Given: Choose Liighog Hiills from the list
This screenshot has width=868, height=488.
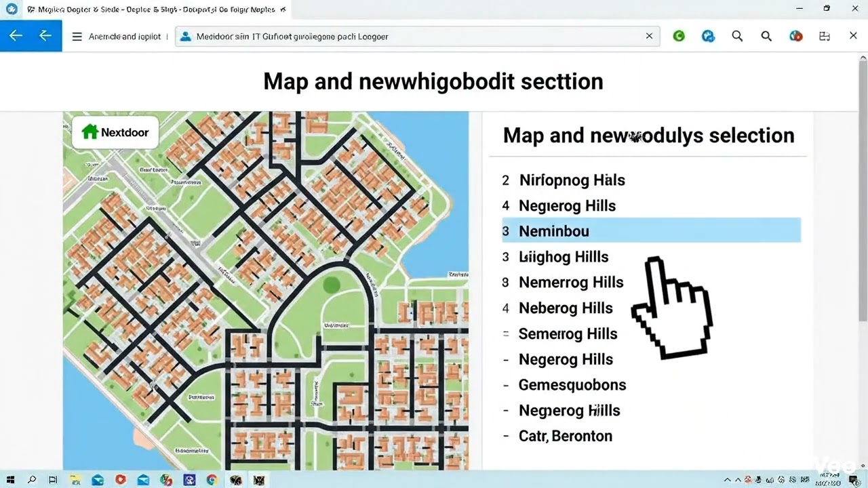Looking at the screenshot, I should 564,257.
